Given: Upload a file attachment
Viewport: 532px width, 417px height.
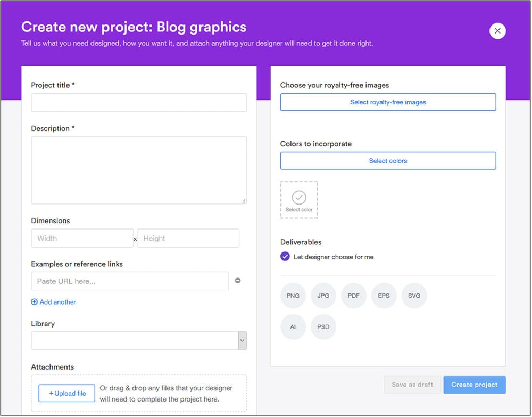Looking at the screenshot, I should 66,393.
